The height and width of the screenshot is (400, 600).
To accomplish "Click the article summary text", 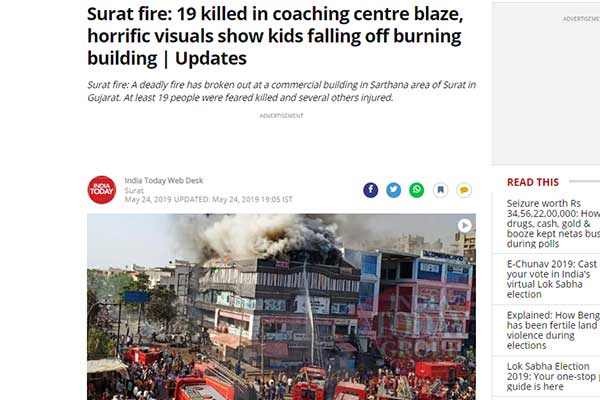I will coord(281,91).
